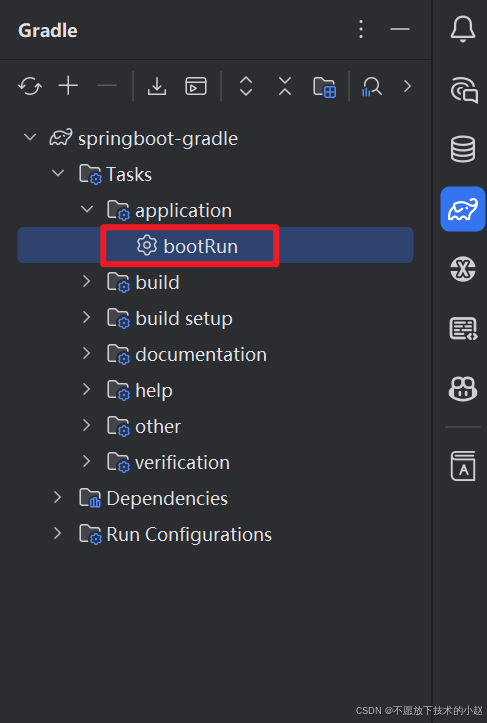Click the Gradle panel title
Image resolution: width=487 pixels, height=723 pixels.
tap(48, 30)
